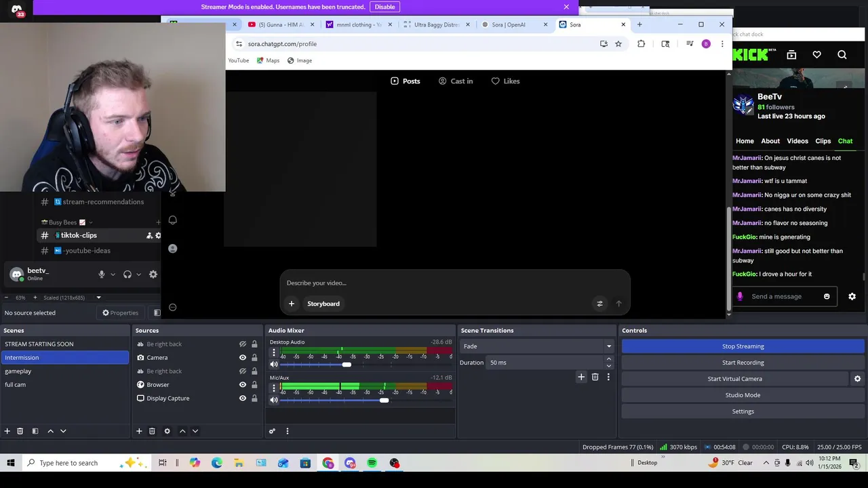Expand Discord microphone input options chevron
Image resolution: width=868 pixels, height=488 pixels.
[113, 274]
